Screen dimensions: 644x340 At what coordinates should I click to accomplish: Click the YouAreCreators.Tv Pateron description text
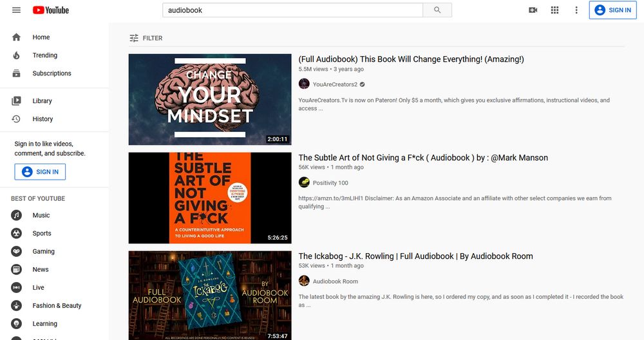[454, 104]
